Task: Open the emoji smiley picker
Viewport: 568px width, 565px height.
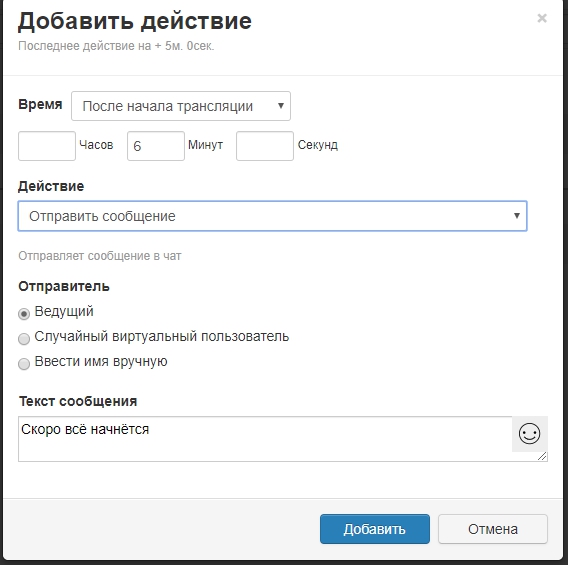Action: point(529,434)
